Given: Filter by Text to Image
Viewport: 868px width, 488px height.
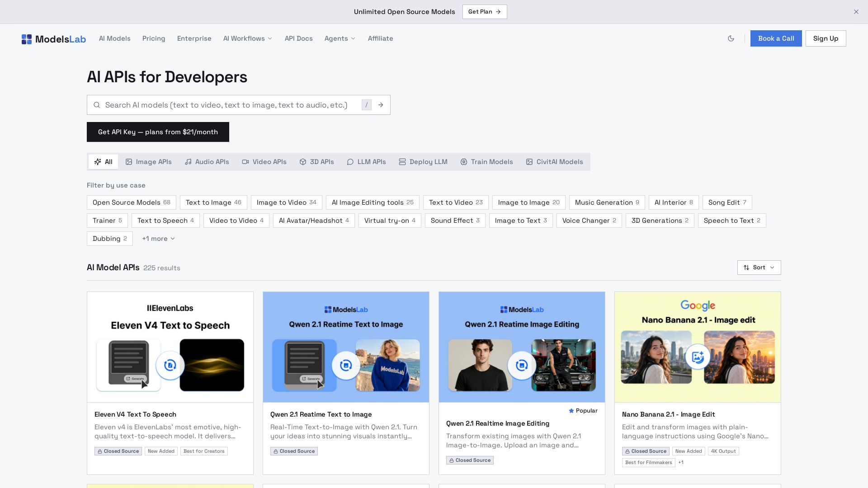Looking at the screenshot, I should (213, 202).
